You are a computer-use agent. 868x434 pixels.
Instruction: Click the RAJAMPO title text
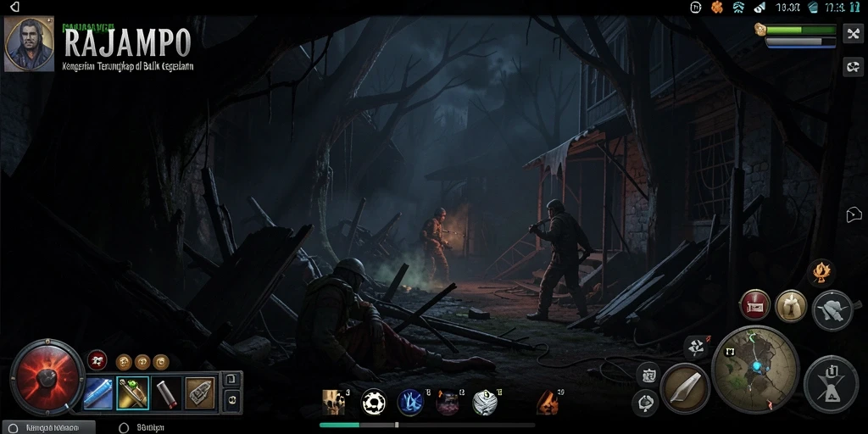[127, 42]
